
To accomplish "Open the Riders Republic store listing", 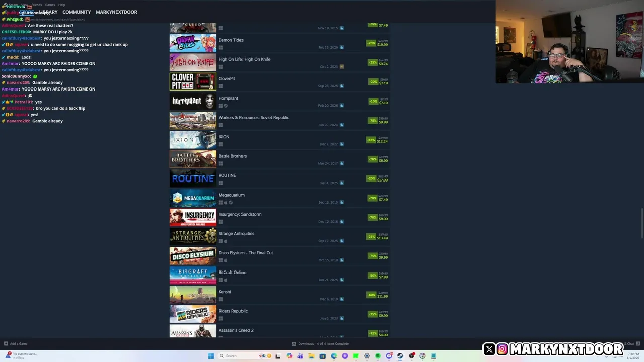I will coord(280,315).
